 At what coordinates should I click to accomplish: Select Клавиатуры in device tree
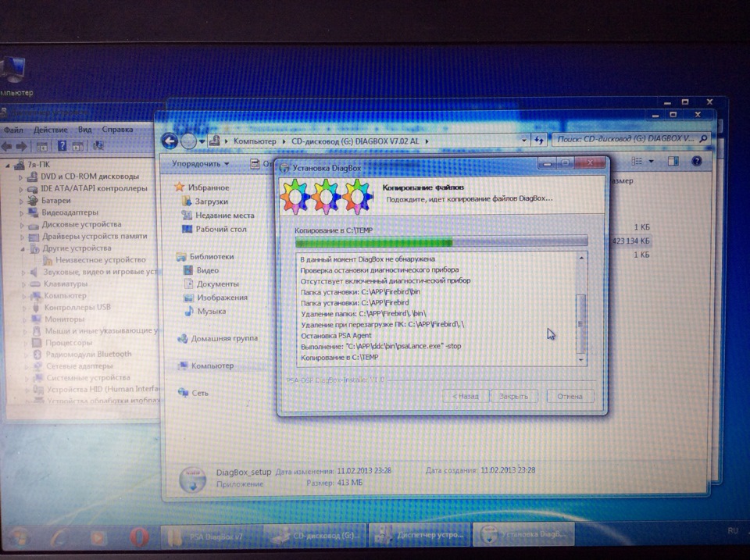[x=66, y=284]
